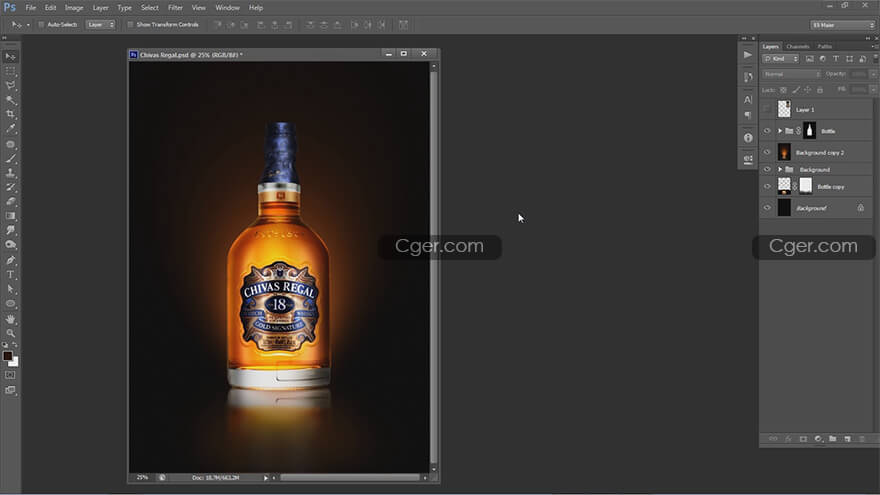This screenshot has height=495, width=880.
Task: Add adjustment layer button
Action: 818,439
